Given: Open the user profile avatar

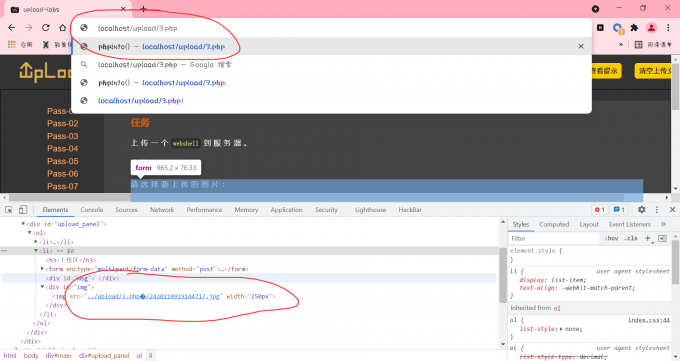Looking at the screenshot, I should click(651, 28).
